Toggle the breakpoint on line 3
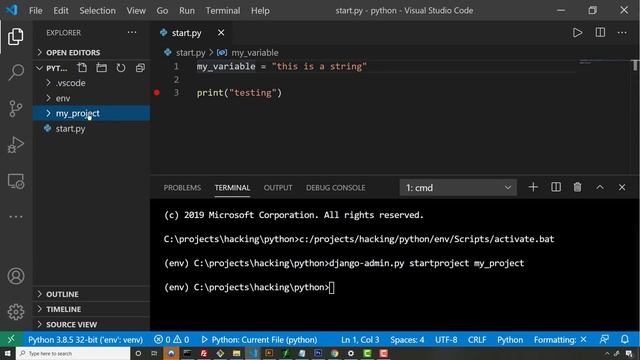This screenshot has height=360, width=640. click(x=157, y=93)
